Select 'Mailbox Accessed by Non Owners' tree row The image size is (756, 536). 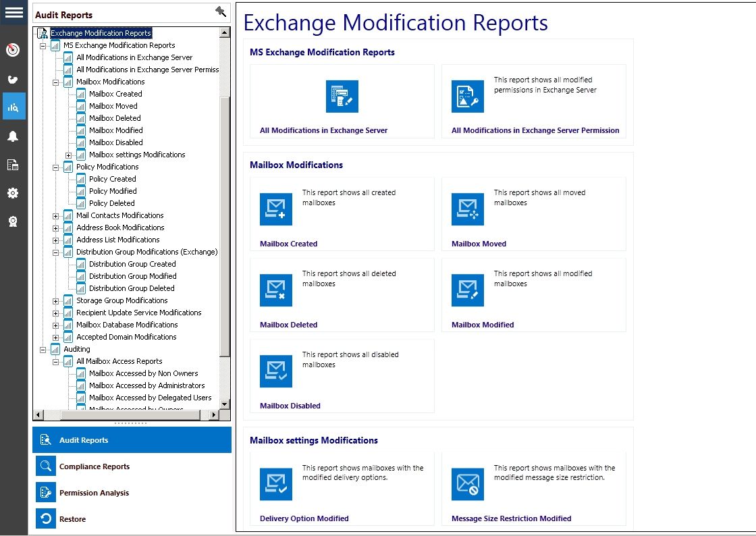pos(143,373)
